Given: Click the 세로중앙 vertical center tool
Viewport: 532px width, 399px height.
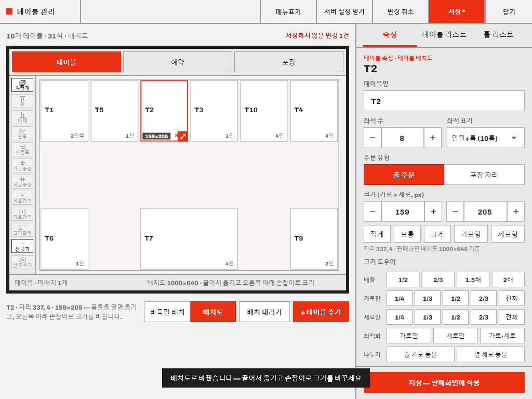Looking at the screenshot, I should point(22,181).
